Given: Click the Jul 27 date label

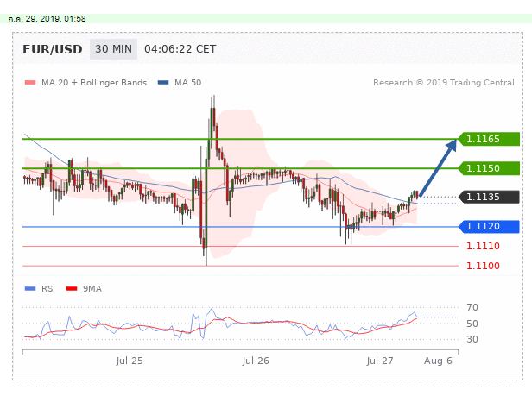Looking at the screenshot, I should (380, 361).
